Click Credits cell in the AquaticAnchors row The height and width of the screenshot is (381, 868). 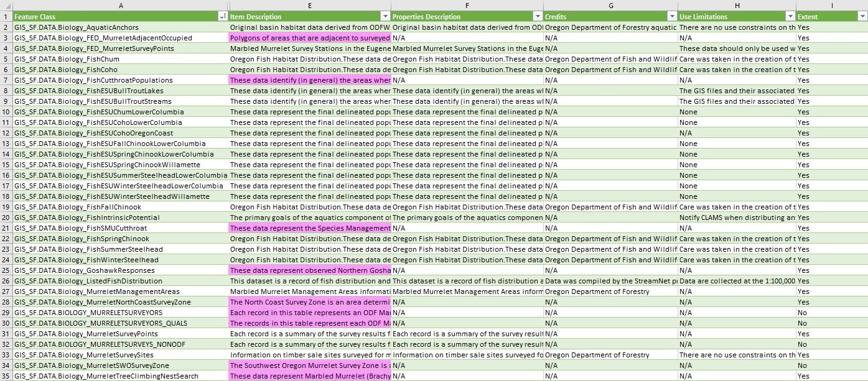coord(610,27)
